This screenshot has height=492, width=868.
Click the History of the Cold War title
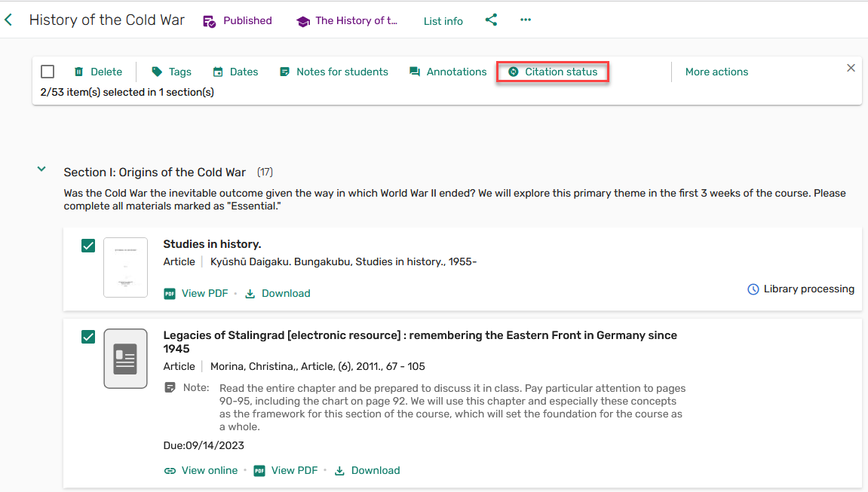(x=107, y=20)
